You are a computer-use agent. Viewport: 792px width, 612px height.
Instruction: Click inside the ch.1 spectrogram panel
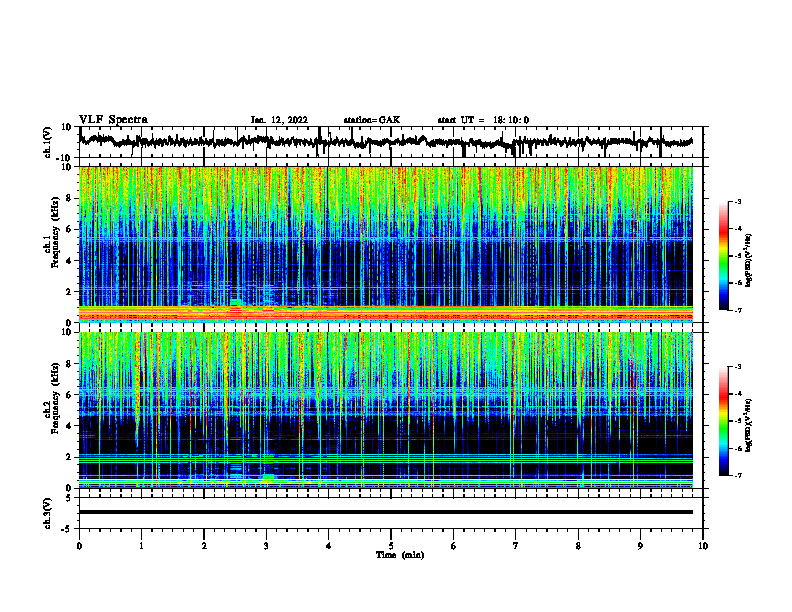coord(386,244)
